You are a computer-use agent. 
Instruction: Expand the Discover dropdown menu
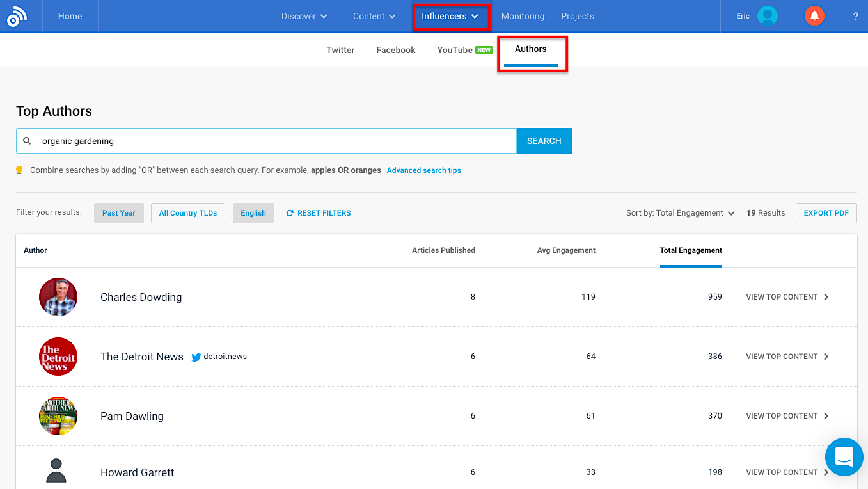click(x=304, y=17)
